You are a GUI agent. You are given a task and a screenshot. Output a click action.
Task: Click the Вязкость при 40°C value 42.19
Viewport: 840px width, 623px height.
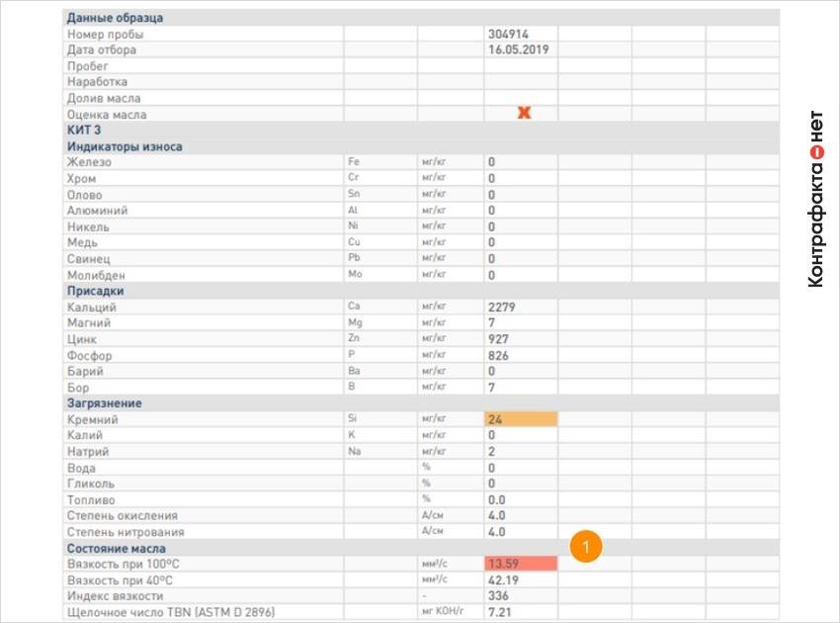pyautogui.click(x=503, y=580)
